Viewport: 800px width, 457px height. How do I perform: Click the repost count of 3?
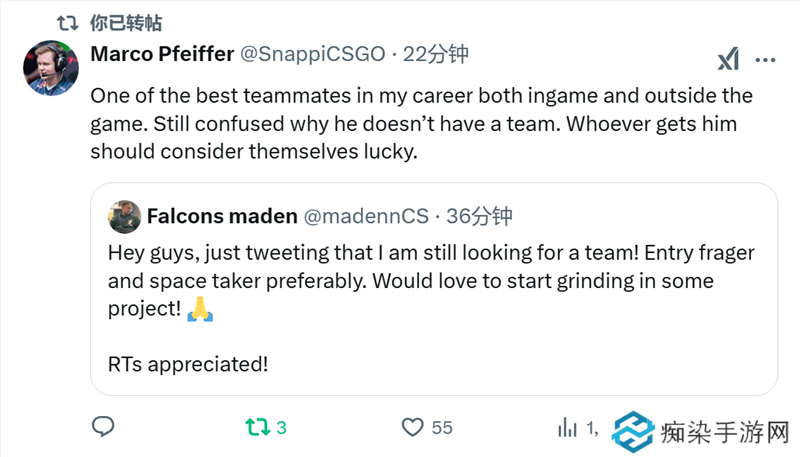click(281, 427)
